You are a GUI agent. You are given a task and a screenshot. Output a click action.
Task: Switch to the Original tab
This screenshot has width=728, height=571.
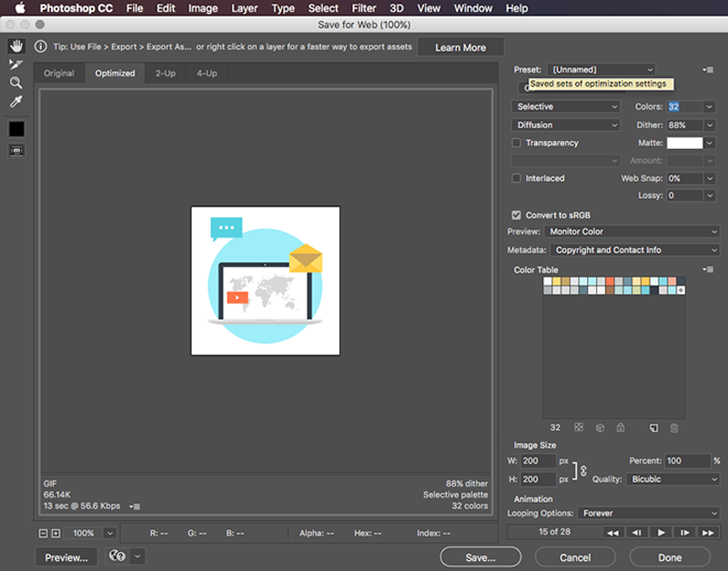point(59,74)
